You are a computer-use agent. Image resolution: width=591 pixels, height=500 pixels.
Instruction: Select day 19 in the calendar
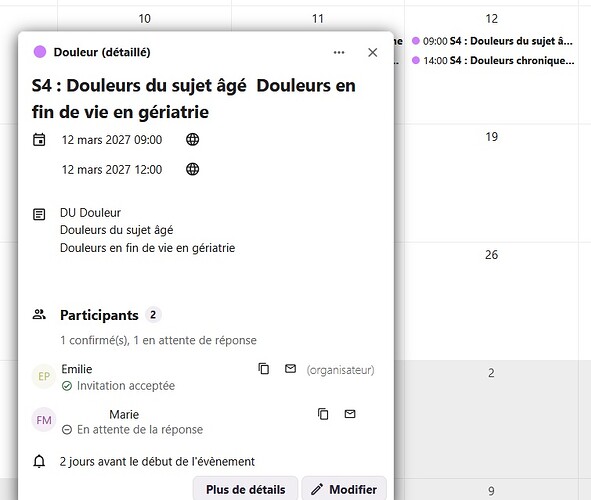[491, 136]
